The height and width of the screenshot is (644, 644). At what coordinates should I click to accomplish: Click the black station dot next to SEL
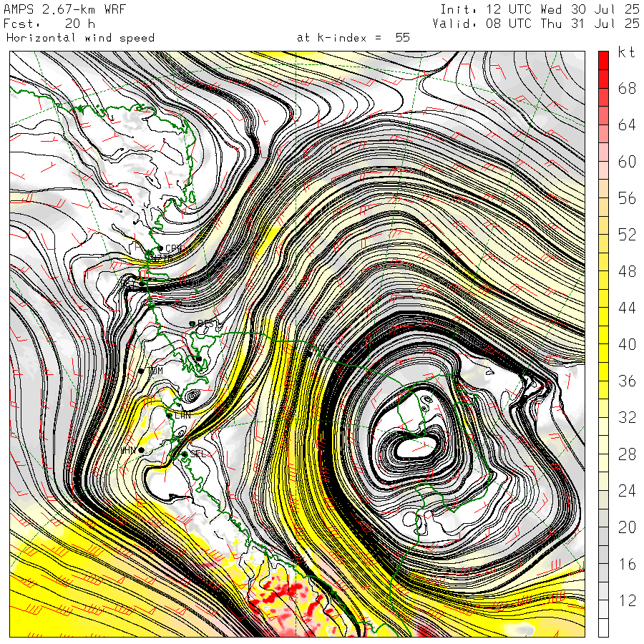[x=185, y=454]
